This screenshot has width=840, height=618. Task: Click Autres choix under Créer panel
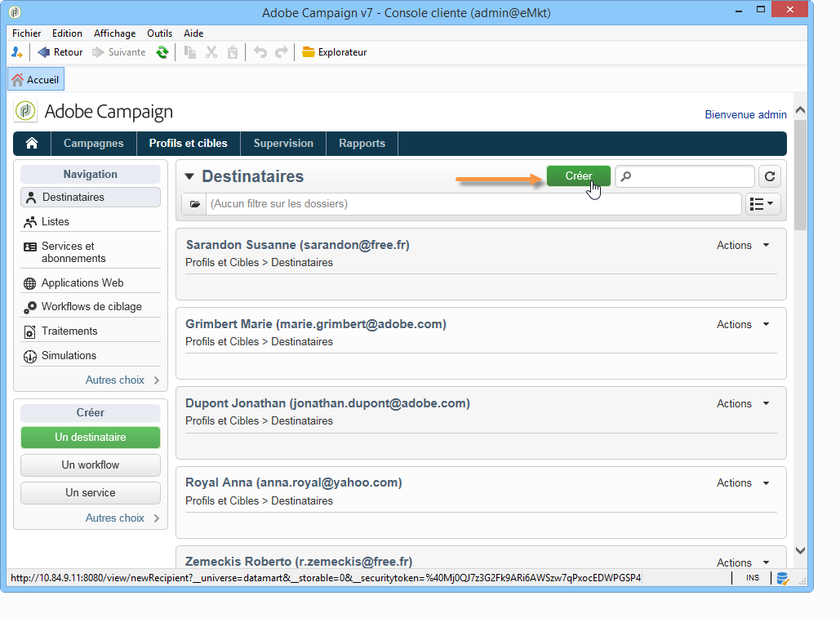(122, 518)
